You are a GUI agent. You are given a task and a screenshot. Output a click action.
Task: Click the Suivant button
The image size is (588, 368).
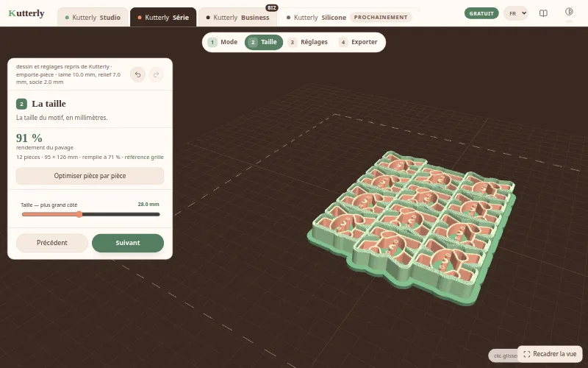[x=128, y=243]
